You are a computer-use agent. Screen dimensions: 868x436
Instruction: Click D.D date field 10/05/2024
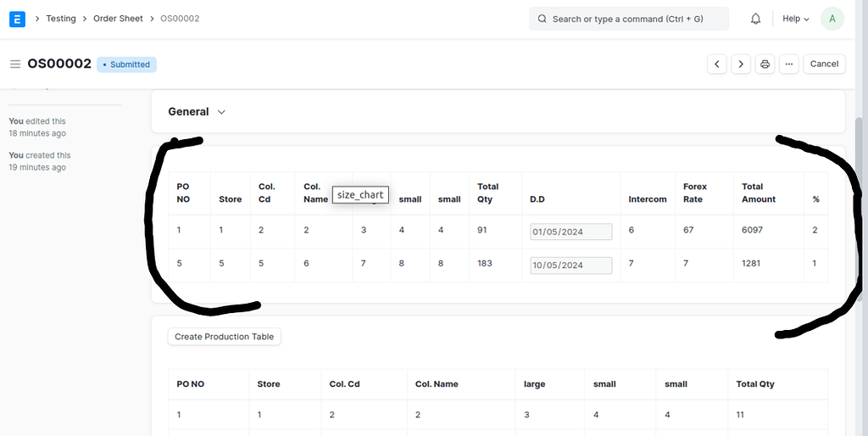[571, 265]
